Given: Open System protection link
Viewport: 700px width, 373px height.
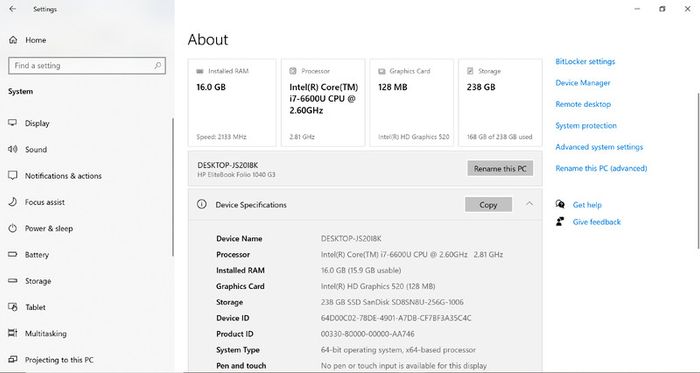Looking at the screenshot, I should (586, 126).
